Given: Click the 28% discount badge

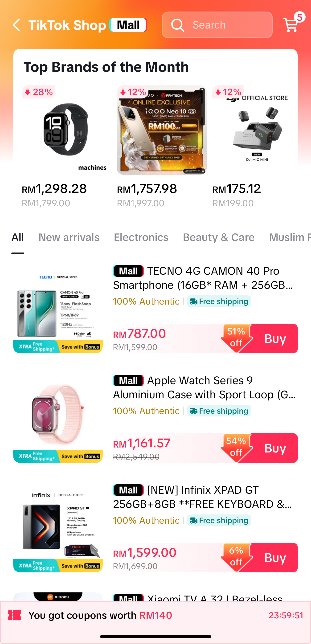Looking at the screenshot, I should coord(38,92).
